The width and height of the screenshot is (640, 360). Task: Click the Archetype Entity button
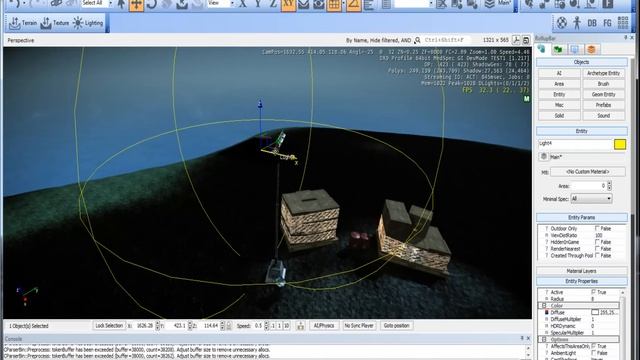(603, 73)
